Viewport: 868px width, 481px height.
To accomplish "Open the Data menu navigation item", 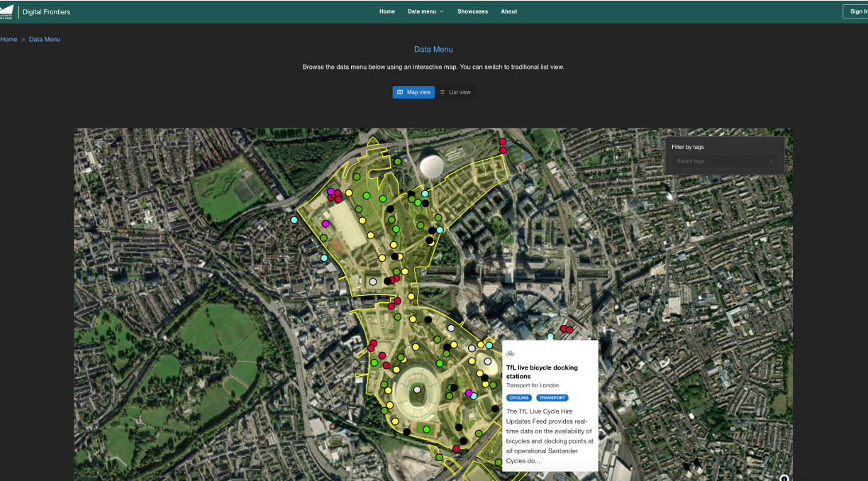I will pos(425,11).
